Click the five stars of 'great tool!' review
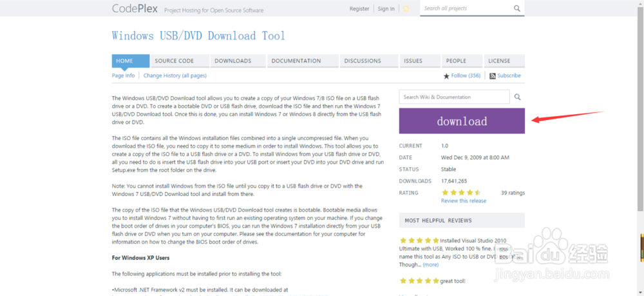 419,281
